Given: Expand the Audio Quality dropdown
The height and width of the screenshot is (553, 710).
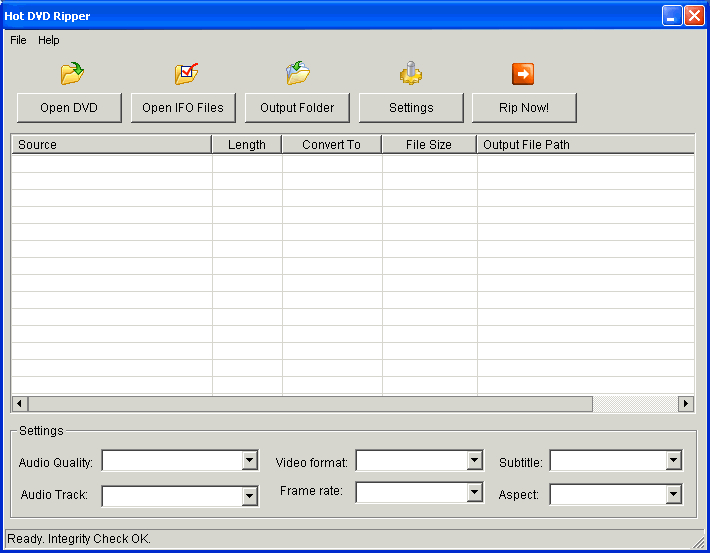Looking at the screenshot, I should pyautogui.click(x=249, y=461).
